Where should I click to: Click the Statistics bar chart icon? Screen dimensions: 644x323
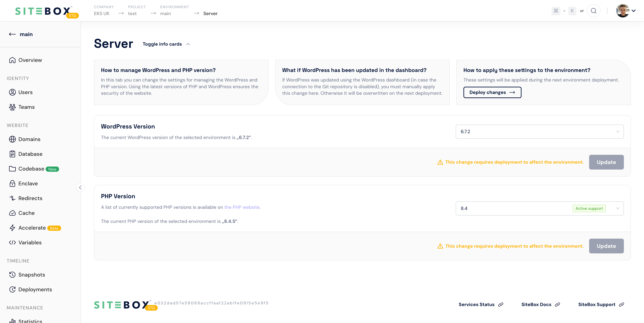click(12, 321)
